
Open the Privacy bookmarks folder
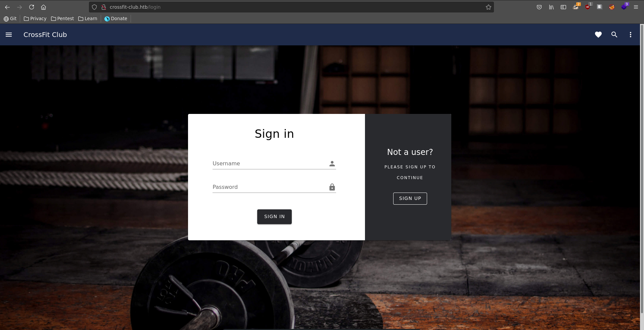[x=35, y=18]
